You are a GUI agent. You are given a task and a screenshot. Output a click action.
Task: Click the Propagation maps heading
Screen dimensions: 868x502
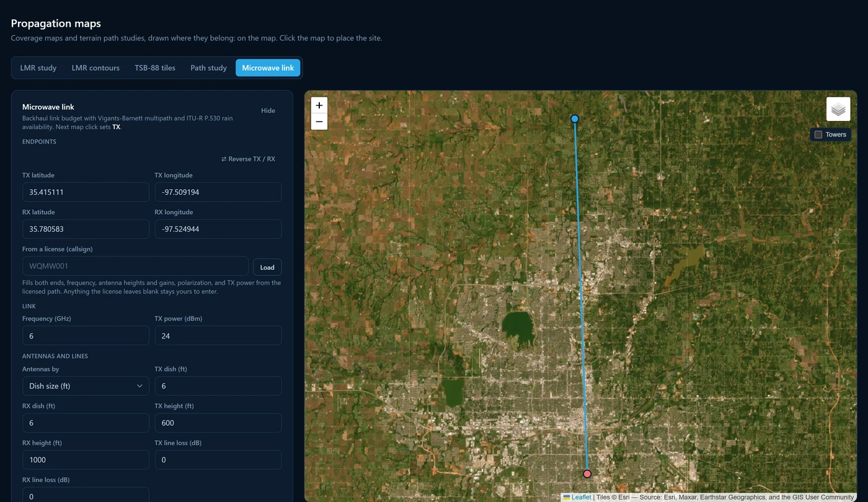tap(56, 24)
